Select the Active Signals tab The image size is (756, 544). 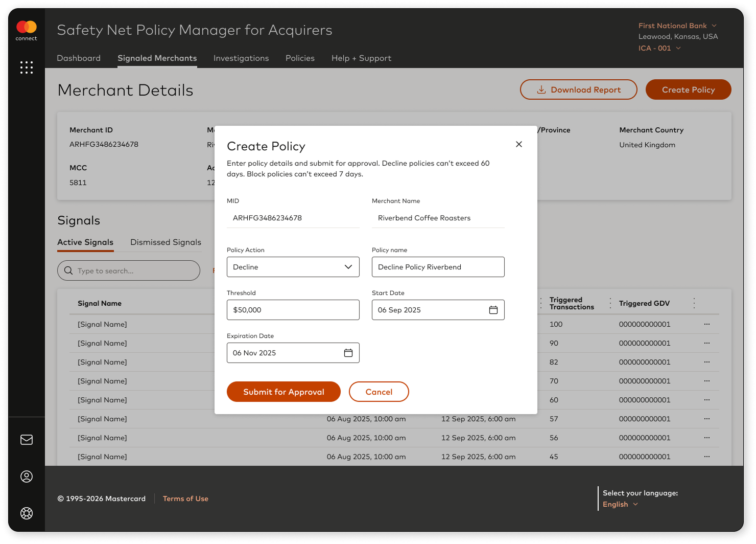coord(85,242)
